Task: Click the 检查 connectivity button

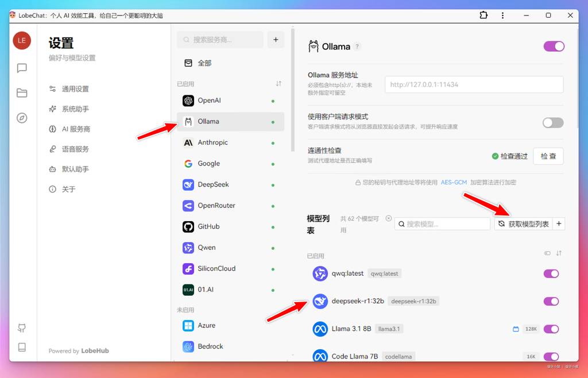Action: tap(548, 156)
